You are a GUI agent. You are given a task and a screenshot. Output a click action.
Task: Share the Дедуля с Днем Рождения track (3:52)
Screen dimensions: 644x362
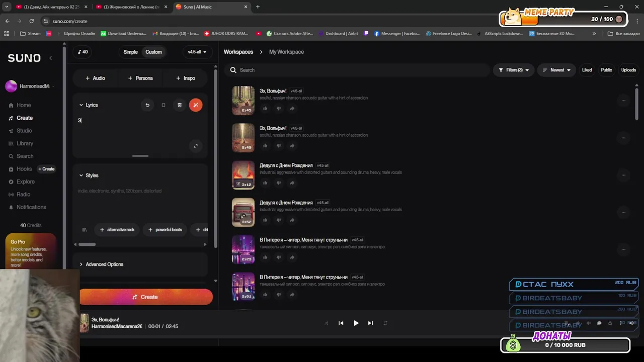[292, 220]
